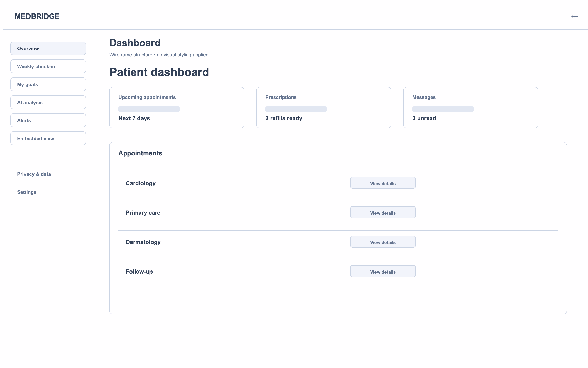Click the '3 unread' text
The height and width of the screenshot is (368, 588).
pyautogui.click(x=424, y=118)
